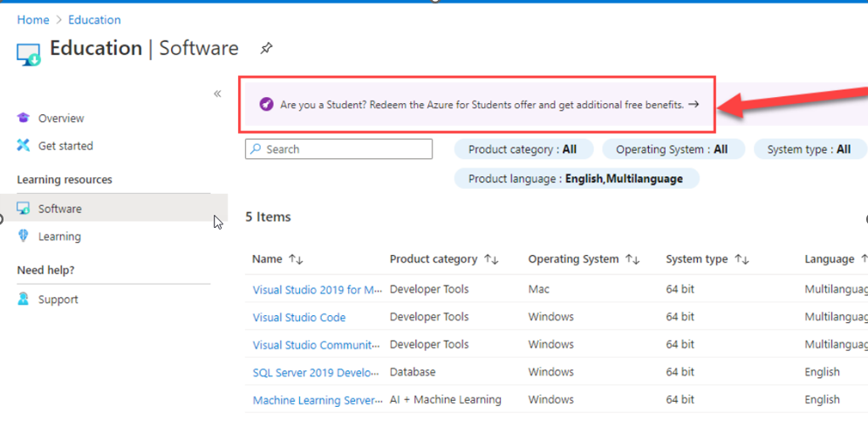Click the Learning brain icon

click(x=24, y=236)
